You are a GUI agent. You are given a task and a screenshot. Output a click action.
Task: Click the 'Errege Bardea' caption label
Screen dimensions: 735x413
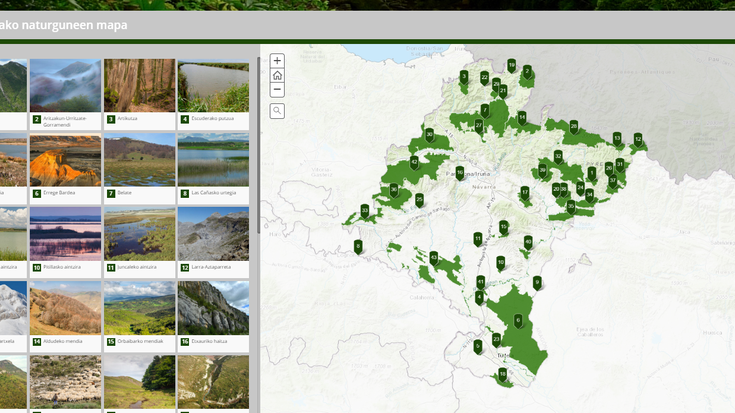coord(59,193)
